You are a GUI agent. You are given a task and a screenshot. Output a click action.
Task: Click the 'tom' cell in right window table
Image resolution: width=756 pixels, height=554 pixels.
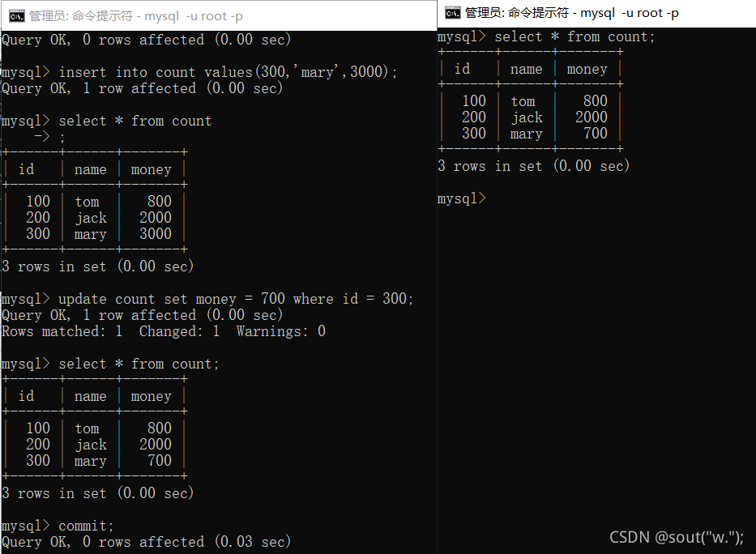pyautogui.click(x=523, y=101)
